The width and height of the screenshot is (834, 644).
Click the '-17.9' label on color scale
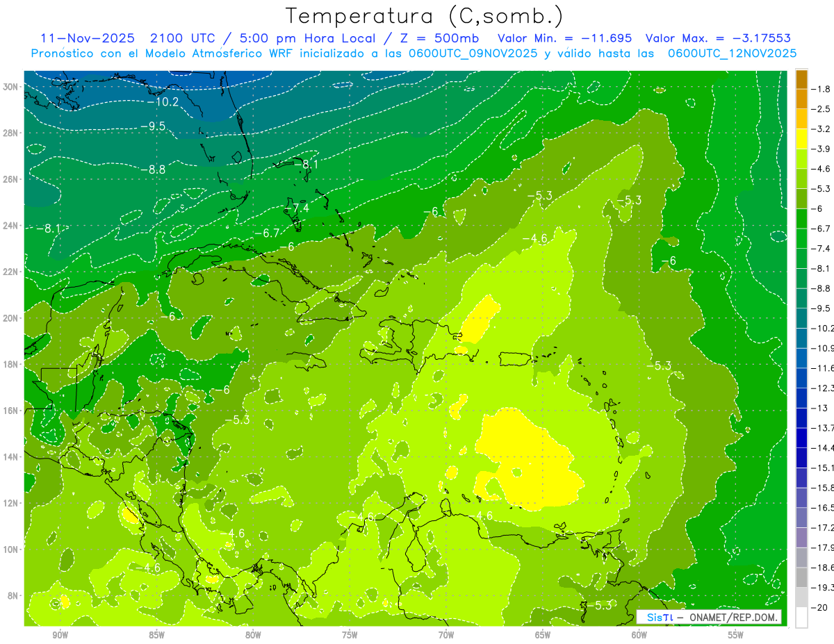(x=824, y=547)
